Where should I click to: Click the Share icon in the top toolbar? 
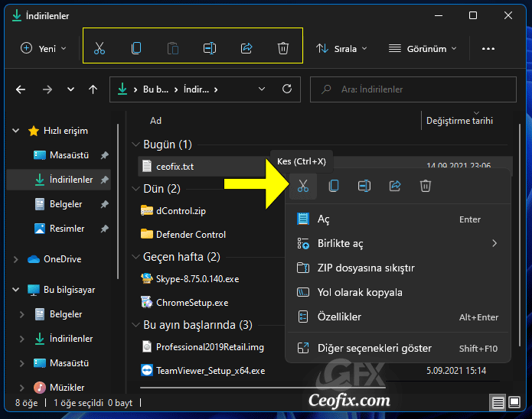point(246,48)
